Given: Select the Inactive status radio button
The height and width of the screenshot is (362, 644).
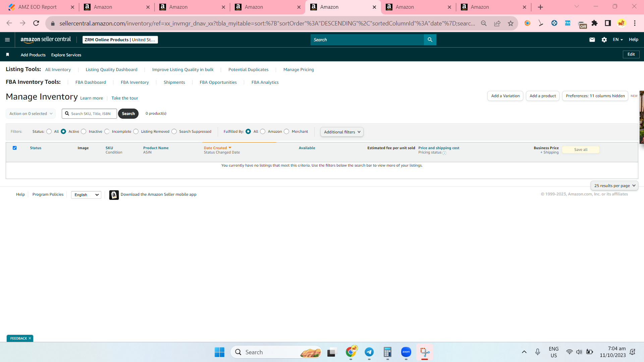Looking at the screenshot, I should pos(84,131).
